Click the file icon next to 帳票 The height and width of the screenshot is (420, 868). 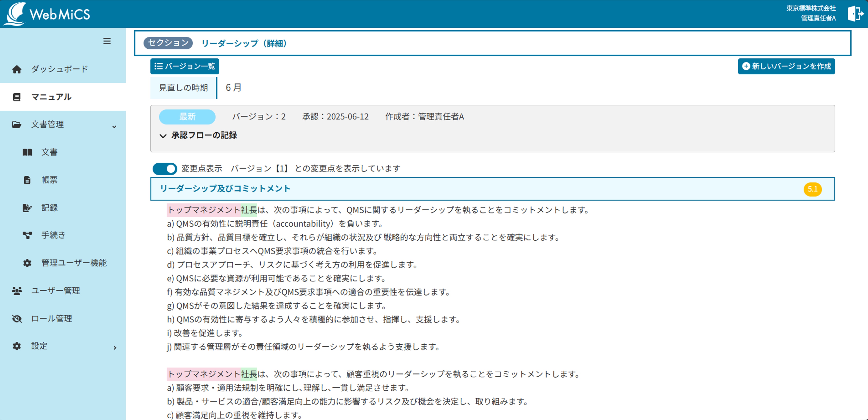(x=27, y=180)
